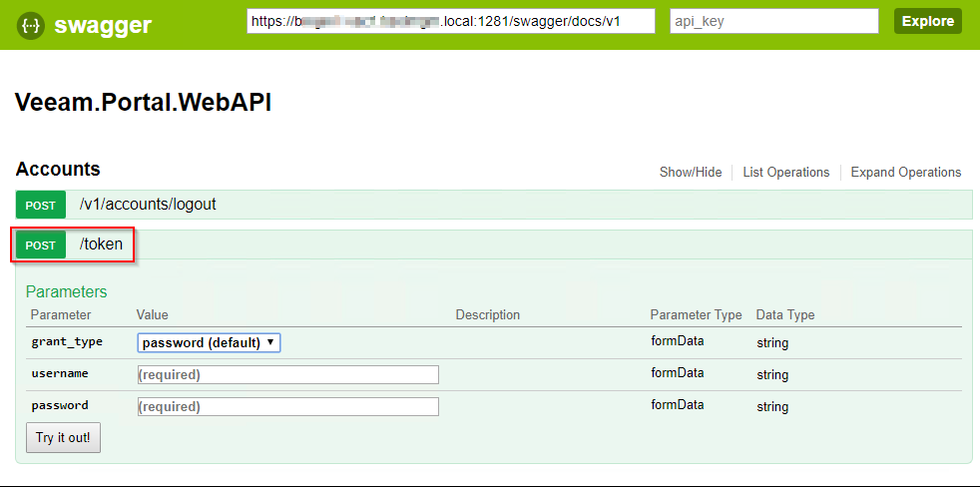Click the password parameter name
980x487 pixels.
(x=60, y=405)
